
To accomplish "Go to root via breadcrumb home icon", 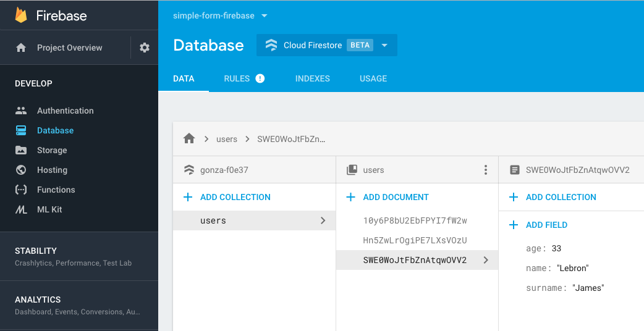I will (x=189, y=138).
